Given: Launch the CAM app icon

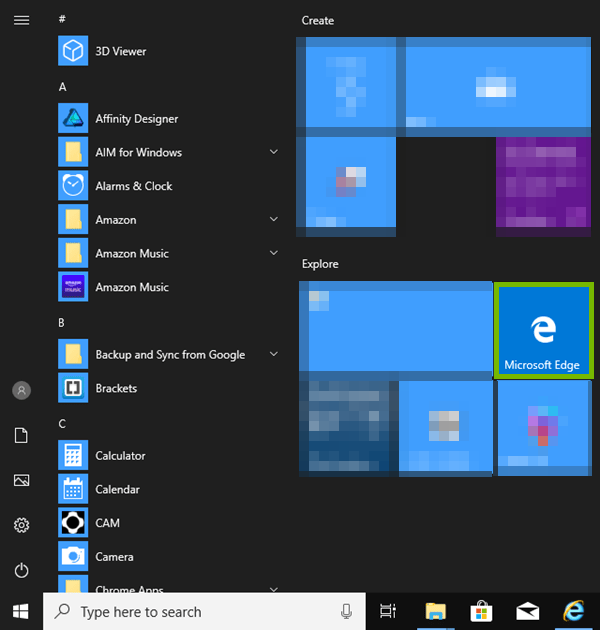Looking at the screenshot, I should pos(73,523).
